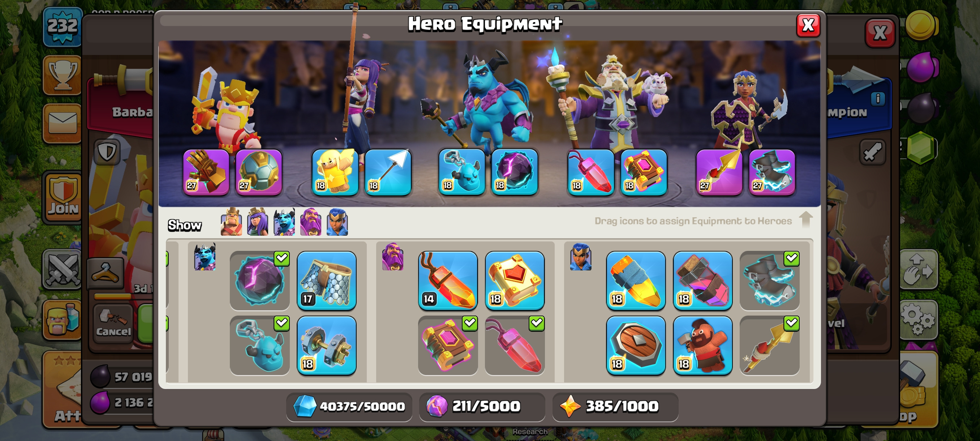Tap equipped Archer Puppet level 18 slot

335,172
